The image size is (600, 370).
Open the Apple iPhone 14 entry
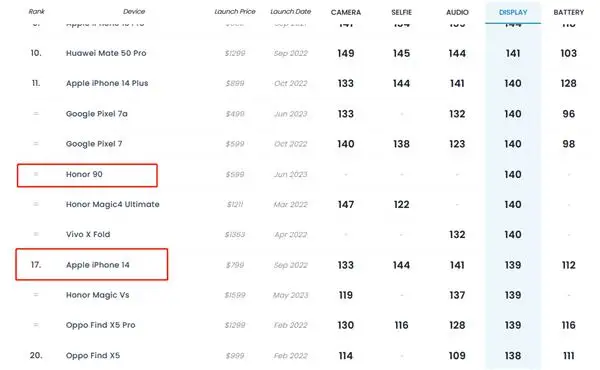click(98, 265)
